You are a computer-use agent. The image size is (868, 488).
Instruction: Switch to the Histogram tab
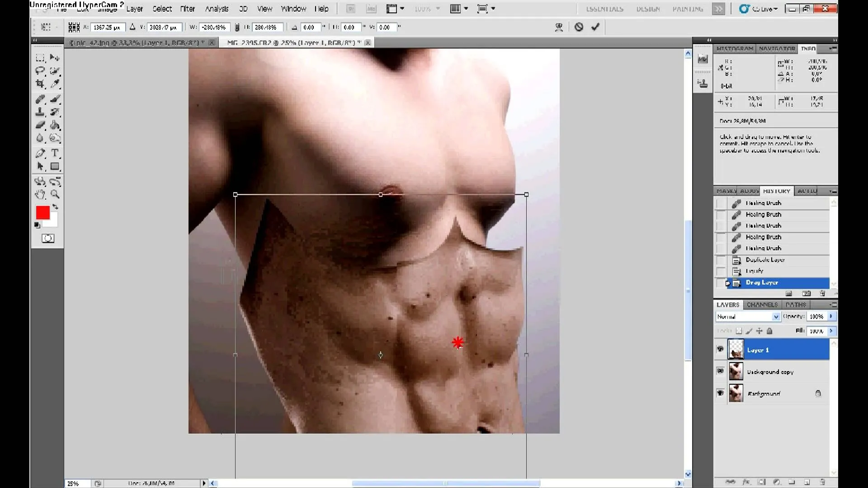tap(735, 48)
